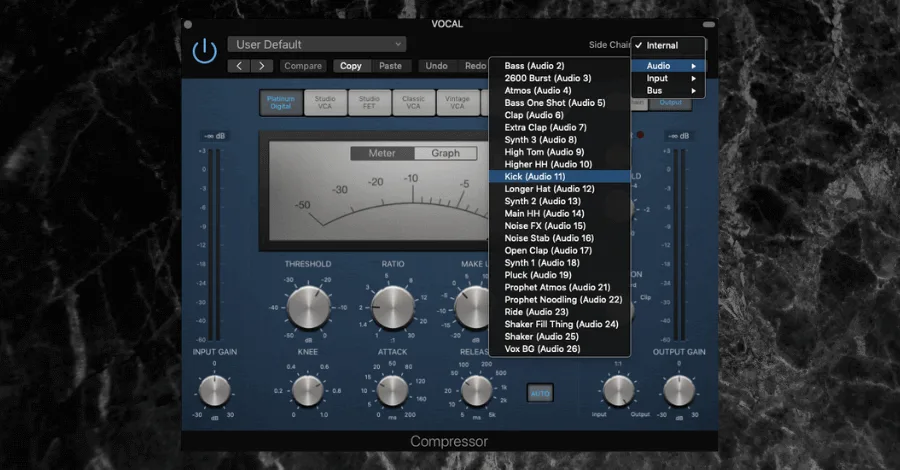Choose 2600 Burst (Audio 3)
This screenshot has width=900, height=470.
559,78
